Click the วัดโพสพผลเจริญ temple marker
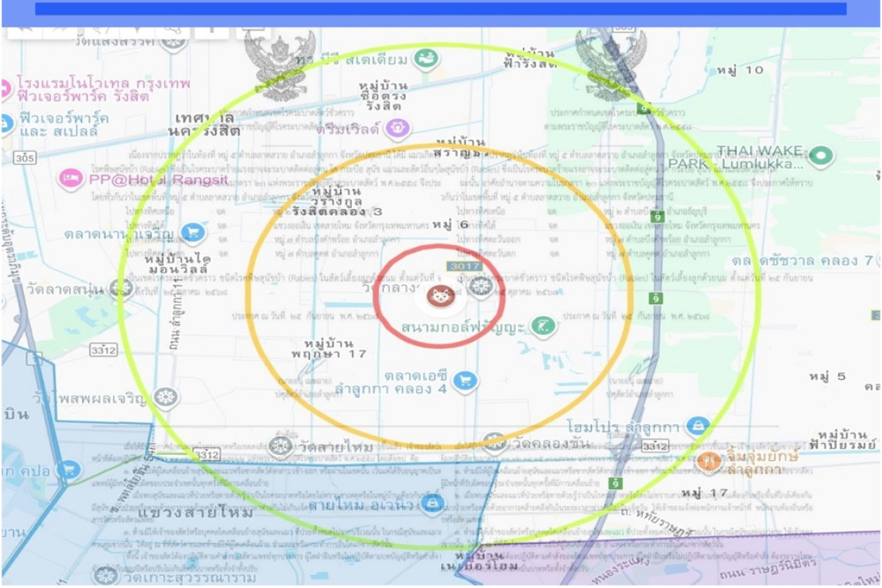The height and width of the screenshot is (588, 882). [166, 398]
